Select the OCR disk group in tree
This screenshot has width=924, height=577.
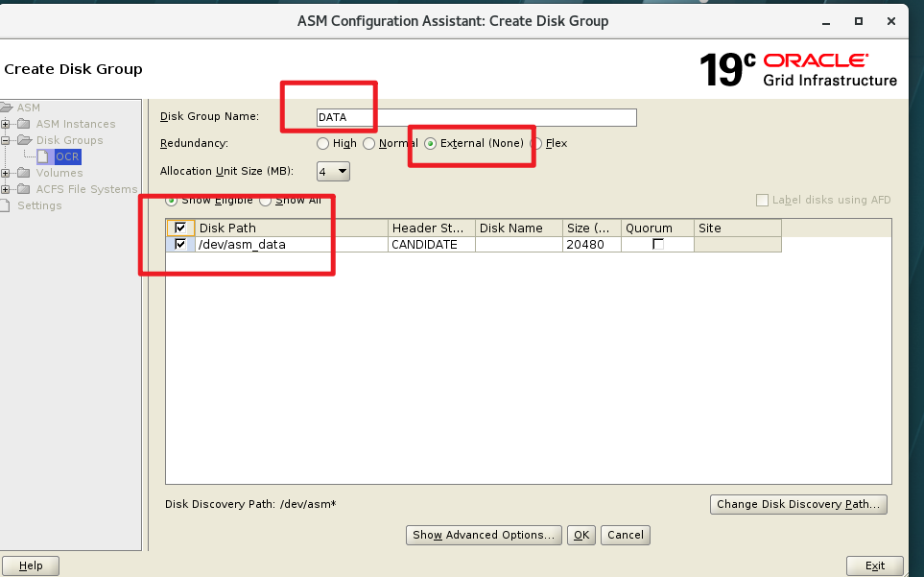click(67, 156)
